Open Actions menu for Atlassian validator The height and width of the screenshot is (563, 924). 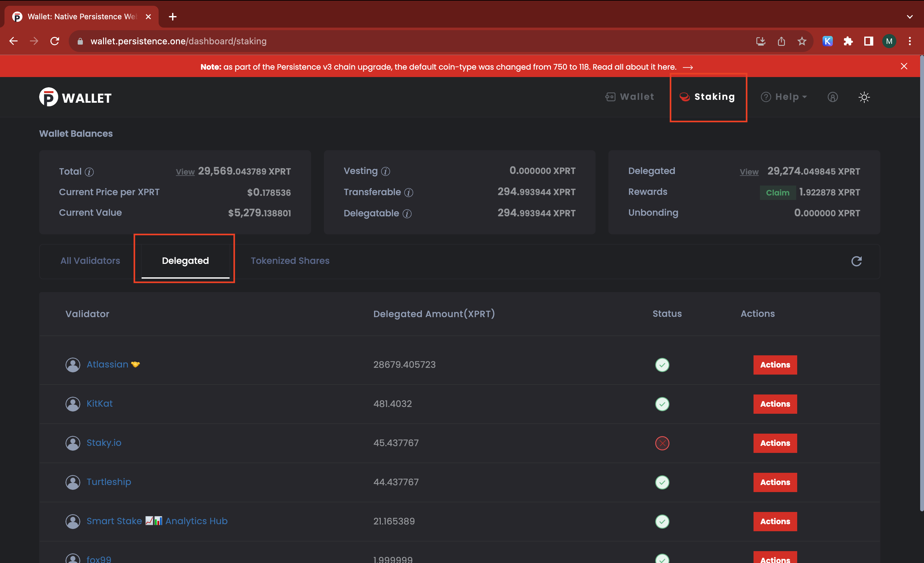click(x=775, y=365)
